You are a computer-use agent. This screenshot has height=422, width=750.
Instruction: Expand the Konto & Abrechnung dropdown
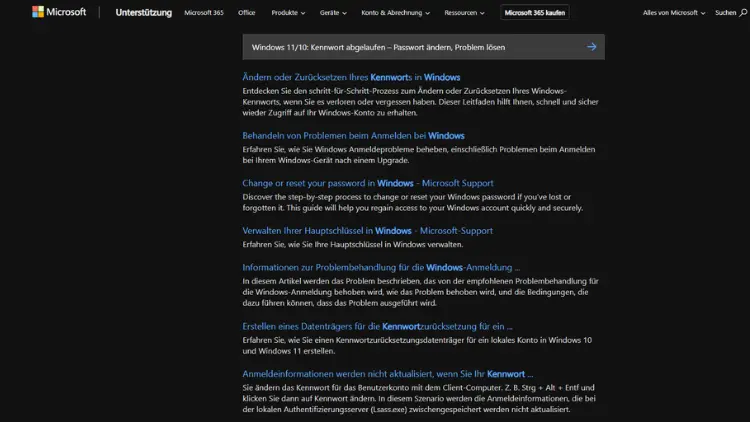pyautogui.click(x=395, y=13)
